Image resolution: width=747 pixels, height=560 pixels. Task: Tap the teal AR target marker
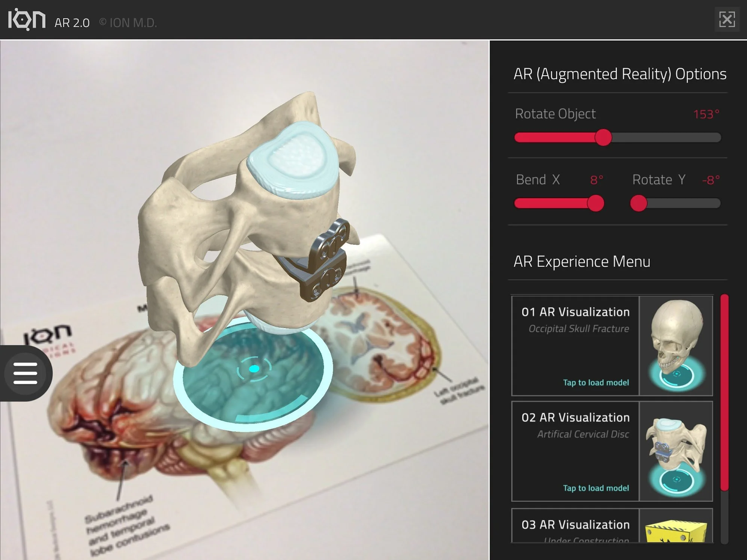coord(254,369)
